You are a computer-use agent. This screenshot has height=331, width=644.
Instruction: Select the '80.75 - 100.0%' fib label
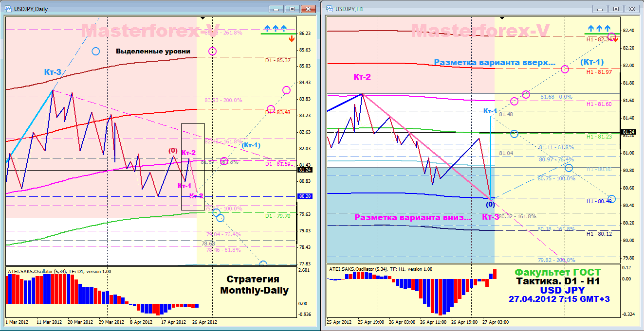(x=556, y=178)
